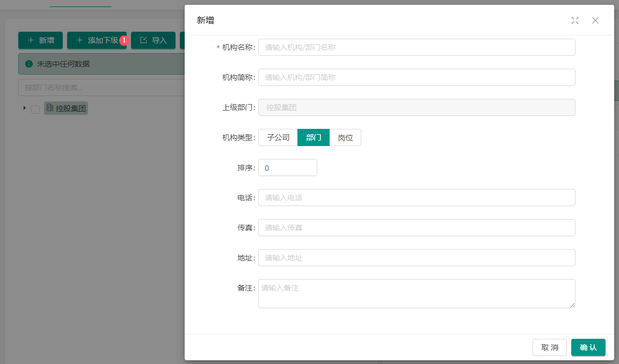Click the 导入 import button
This screenshot has width=619, height=364.
[154, 40]
